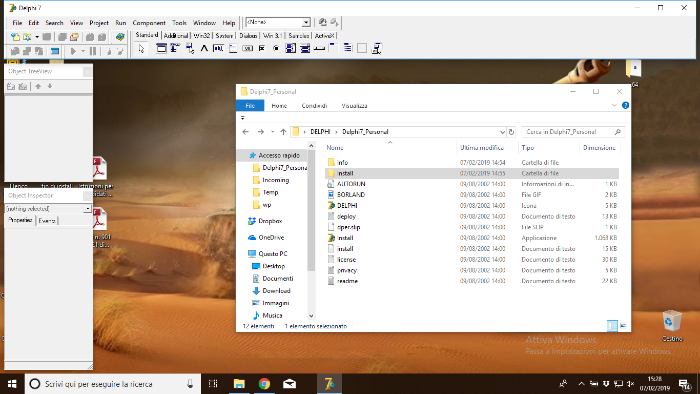700x394 pixels.
Task: Select the CheckBox component icon
Action: point(262,48)
